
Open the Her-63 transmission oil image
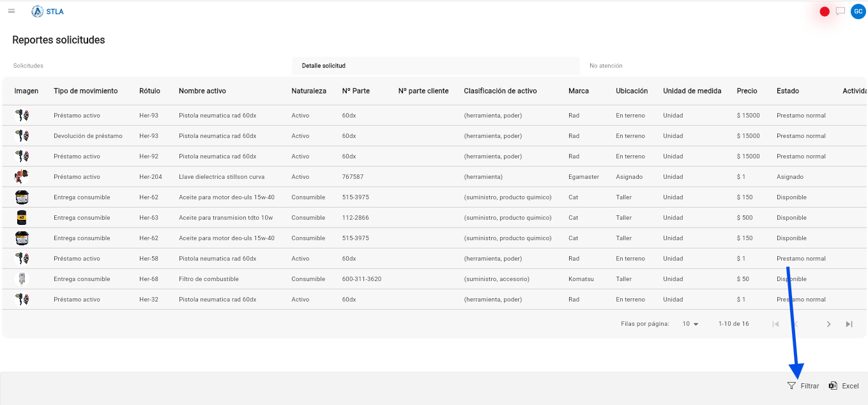point(22,217)
